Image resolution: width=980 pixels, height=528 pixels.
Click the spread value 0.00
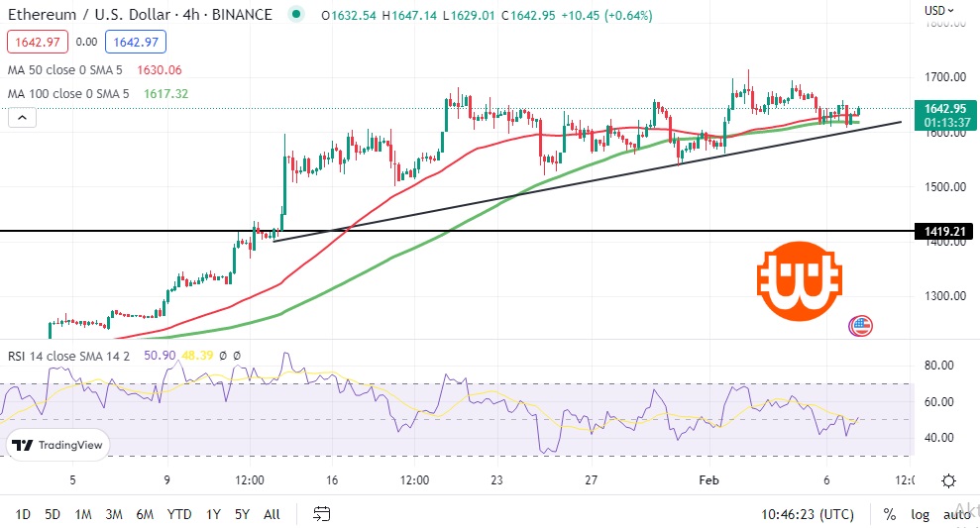coord(86,42)
